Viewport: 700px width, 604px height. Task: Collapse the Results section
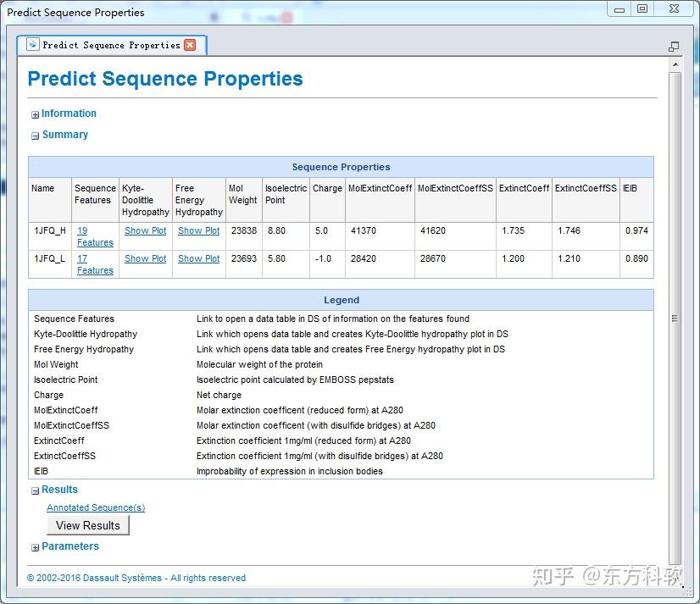pyautogui.click(x=34, y=489)
